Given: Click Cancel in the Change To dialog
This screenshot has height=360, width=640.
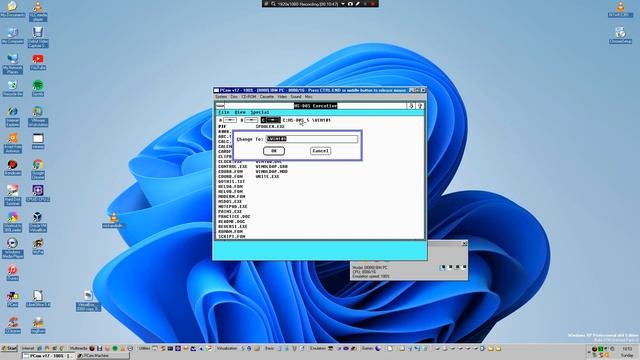Looking at the screenshot, I should pyautogui.click(x=320, y=151).
